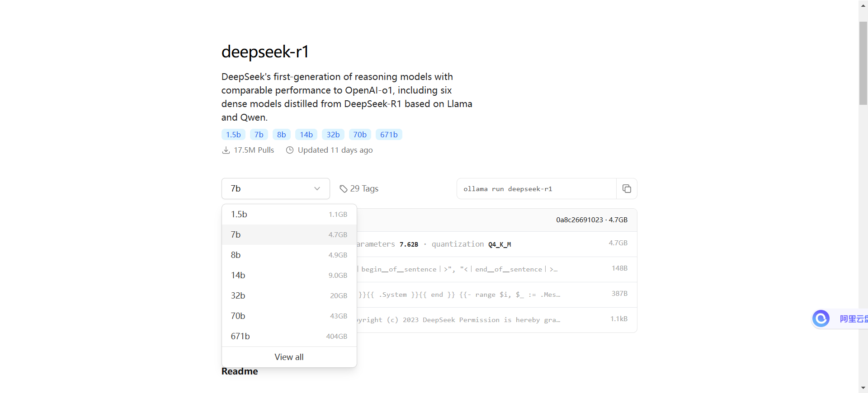
Task: Click View all at dropdown bottom
Action: click(289, 357)
